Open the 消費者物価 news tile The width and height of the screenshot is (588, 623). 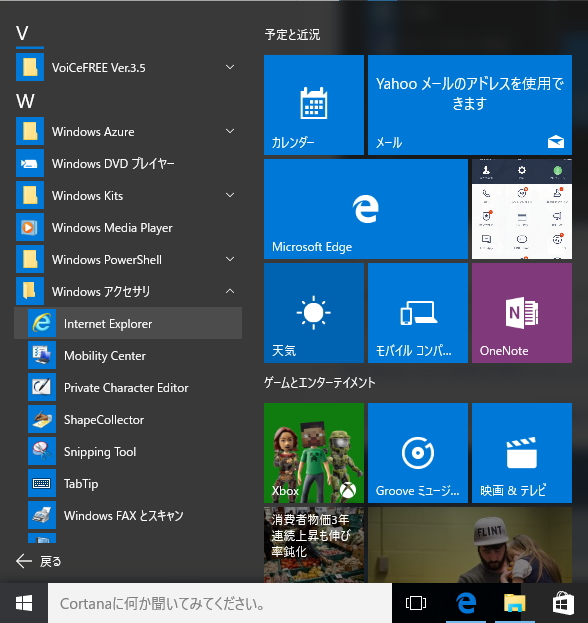pos(314,545)
